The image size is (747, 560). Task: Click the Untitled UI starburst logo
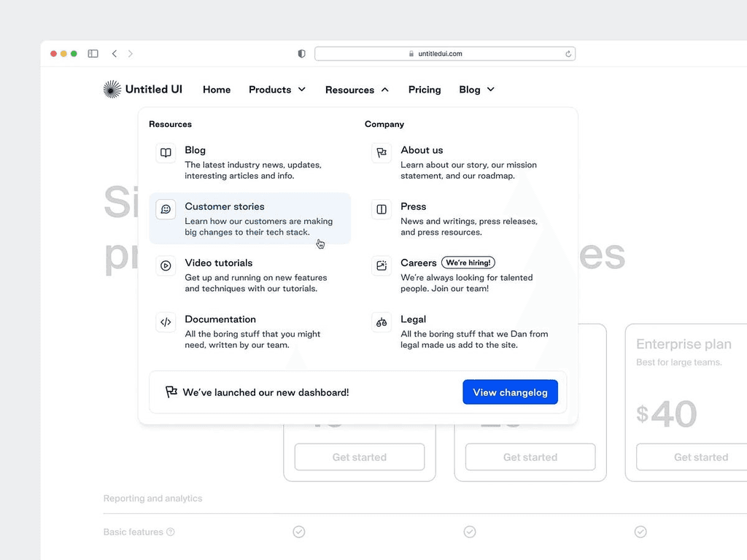pos(112,89)
